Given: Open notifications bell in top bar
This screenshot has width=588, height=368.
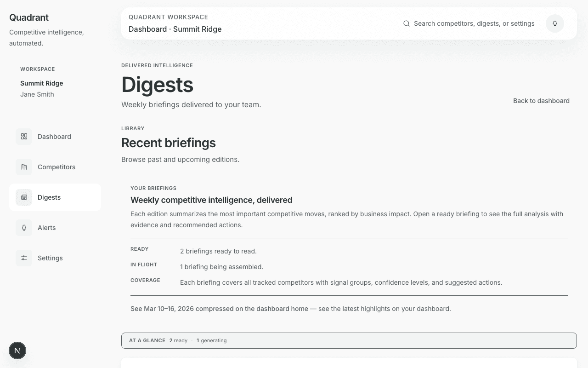Looking at the screenshot, I should click(x=554, y=23).
